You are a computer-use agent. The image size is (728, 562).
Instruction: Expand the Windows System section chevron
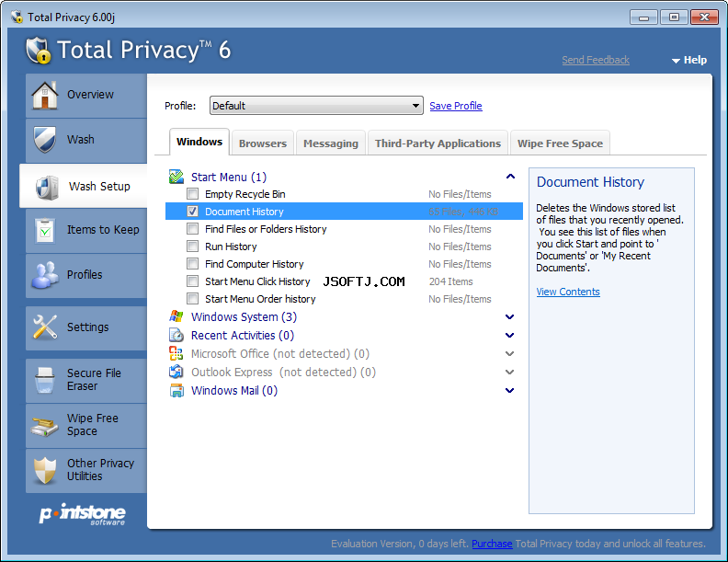point(509,316)
